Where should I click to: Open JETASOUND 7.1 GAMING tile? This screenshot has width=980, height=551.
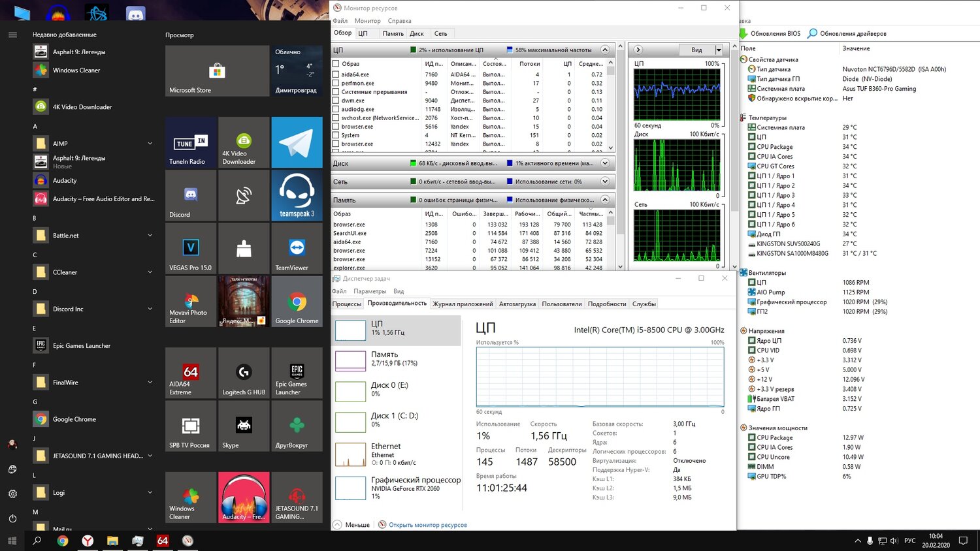(x=297, y=497)
